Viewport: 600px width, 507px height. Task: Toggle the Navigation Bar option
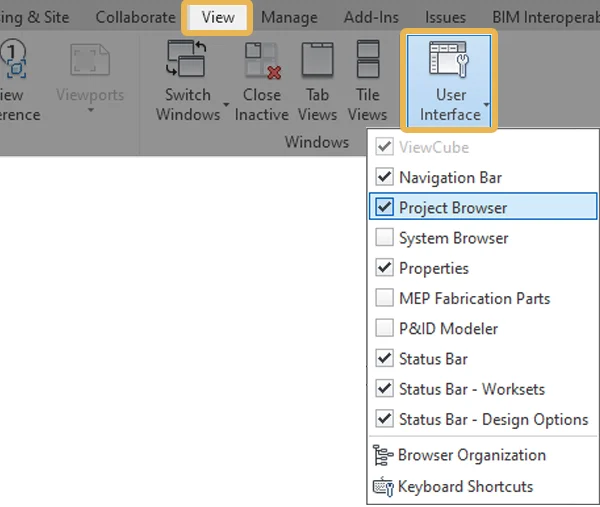click(x=384, y=178)
